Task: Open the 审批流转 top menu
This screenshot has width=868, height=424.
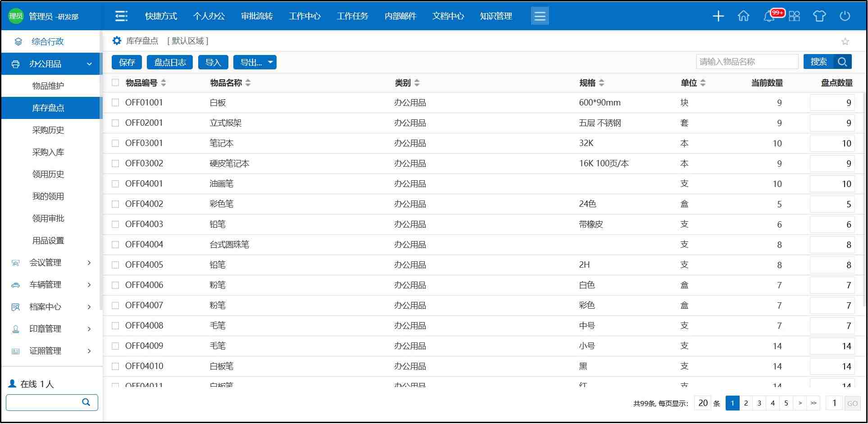Action: [257, 16]
